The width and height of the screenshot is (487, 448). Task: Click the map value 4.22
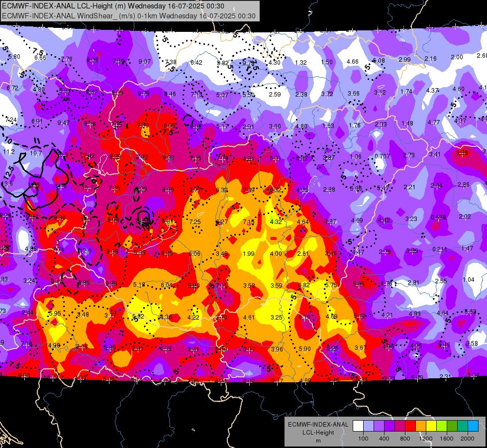194,317
